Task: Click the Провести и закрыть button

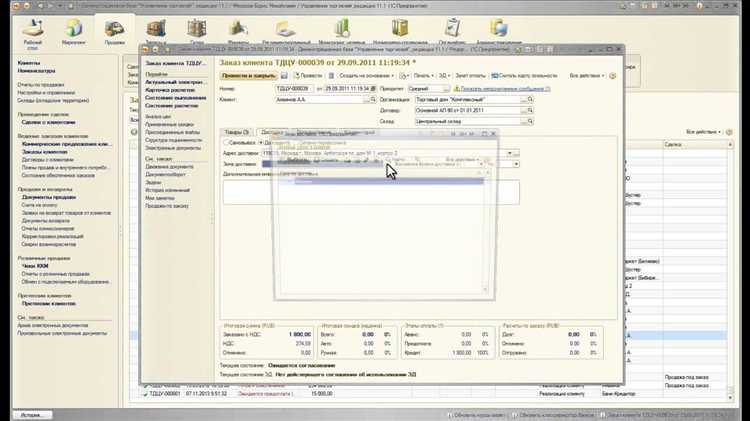Action: (x=249, y=76)
